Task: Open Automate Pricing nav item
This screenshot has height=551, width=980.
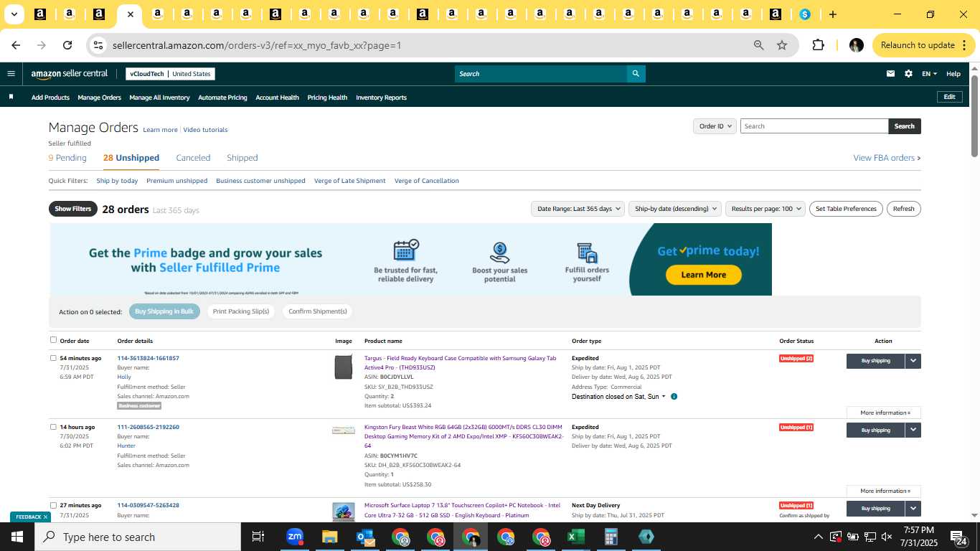Action: click(222, 98)
